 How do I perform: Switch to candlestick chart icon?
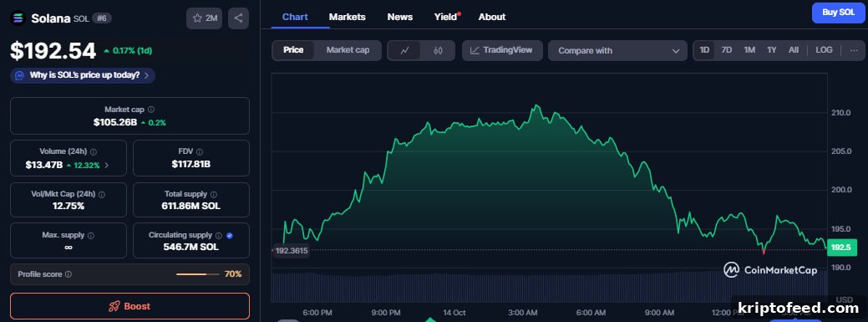coord(438,50)
